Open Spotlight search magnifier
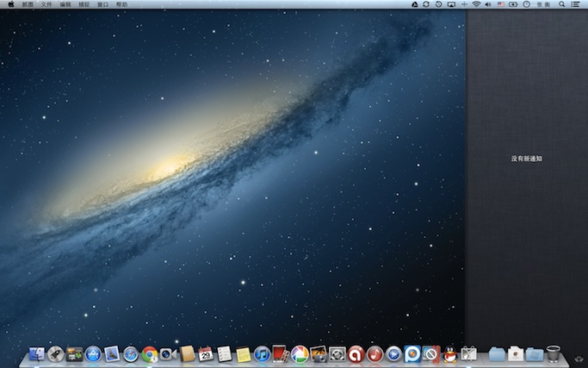Viewport: 588px width, 368px height. coord(560,4)
